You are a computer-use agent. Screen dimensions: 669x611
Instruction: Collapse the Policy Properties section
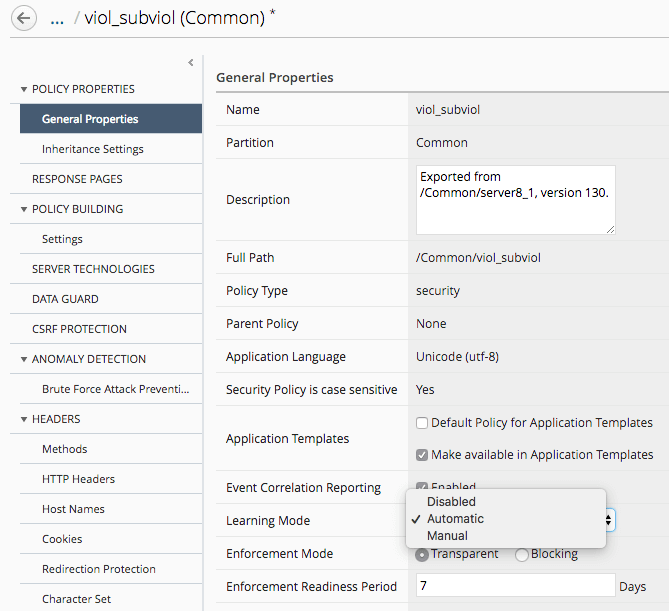tap(24, 89)
